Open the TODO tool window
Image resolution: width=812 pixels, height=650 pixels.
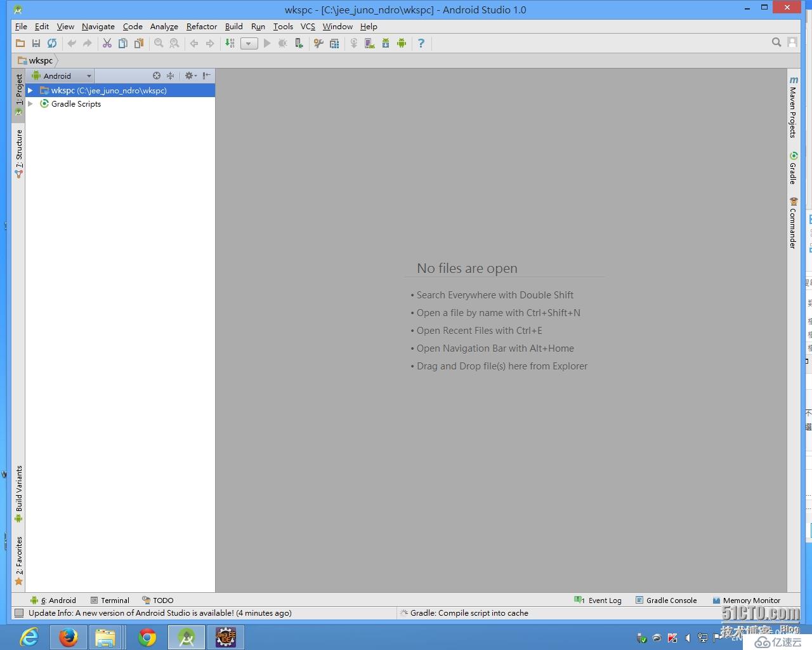158,600
